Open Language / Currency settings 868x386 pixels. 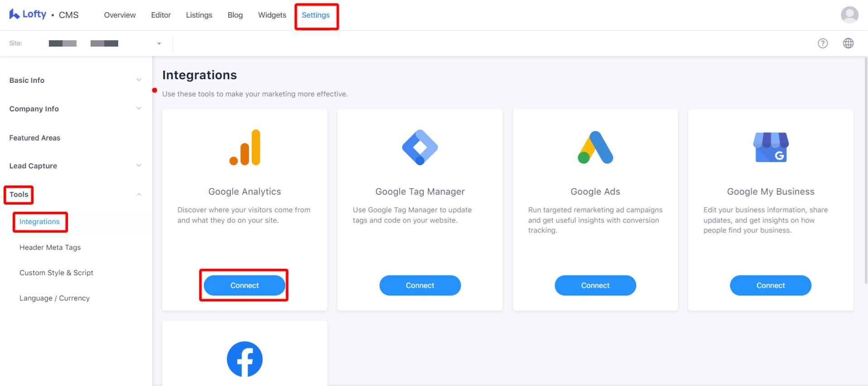tap(55, 298)
